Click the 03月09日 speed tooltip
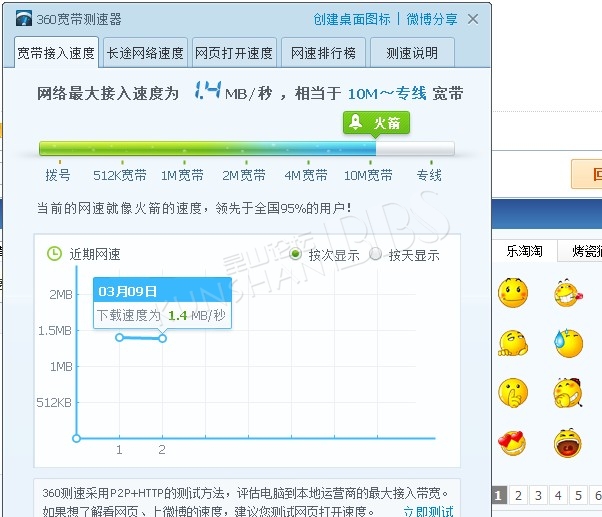The image size is (602, 517). [x=162, y=303]
